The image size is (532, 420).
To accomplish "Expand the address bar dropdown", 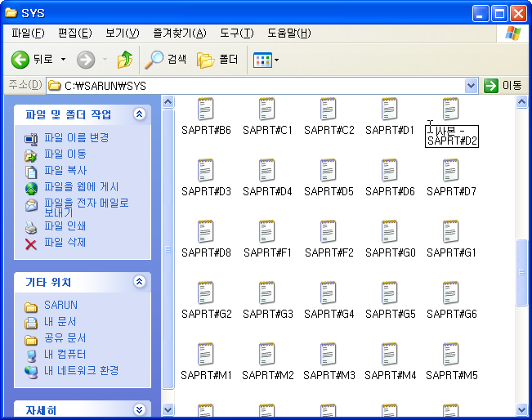I will point(471,86).
